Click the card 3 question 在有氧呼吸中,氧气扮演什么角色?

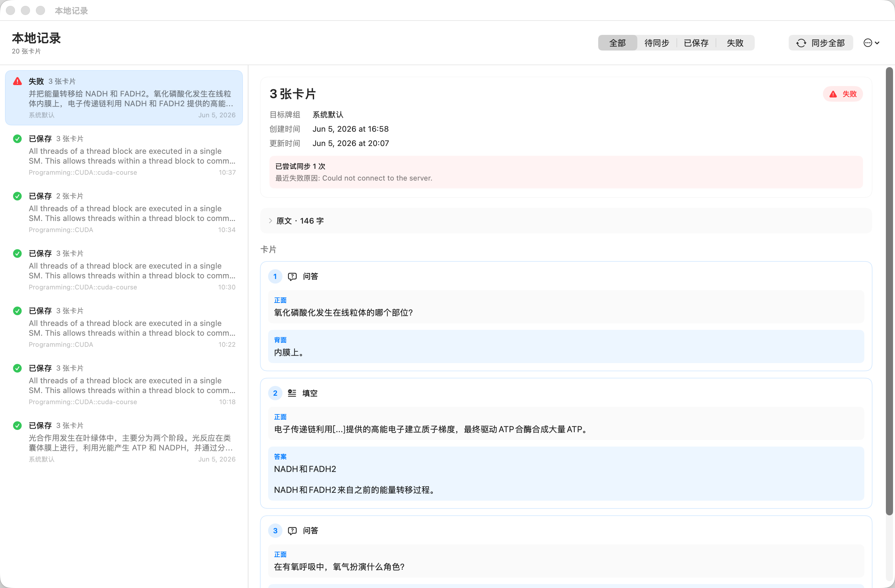click(x=339, y=567)
